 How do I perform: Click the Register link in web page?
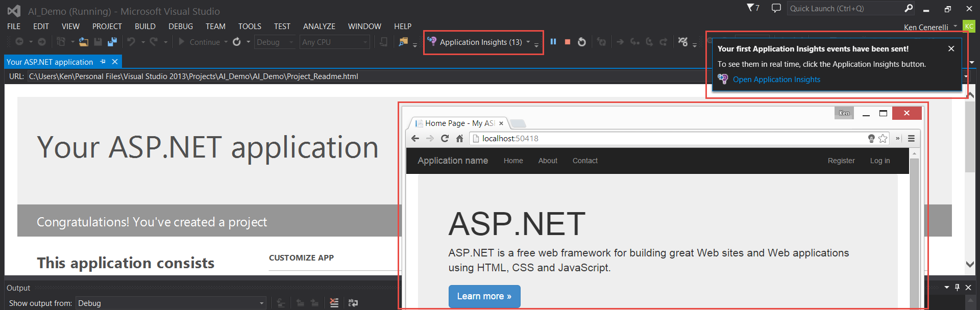point(841,161)
